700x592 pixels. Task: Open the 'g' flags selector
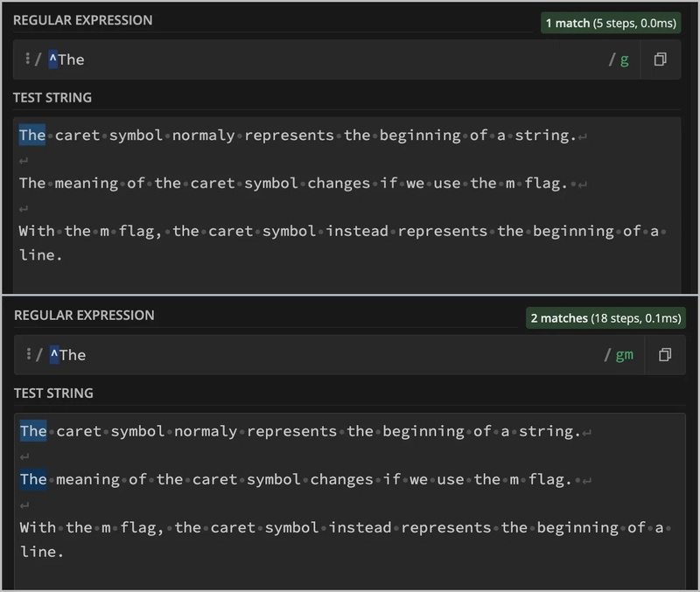(624, 59)
